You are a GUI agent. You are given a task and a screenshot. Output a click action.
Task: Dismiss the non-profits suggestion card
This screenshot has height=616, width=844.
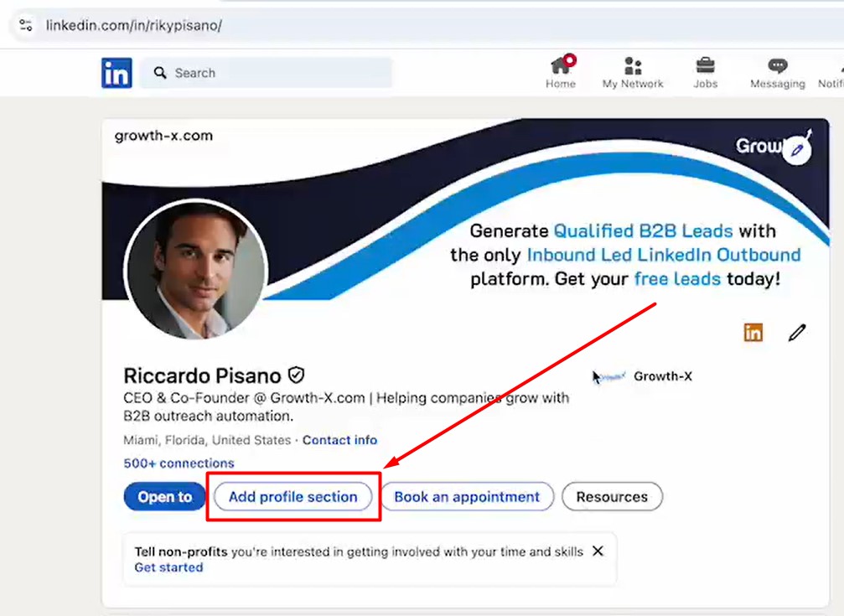point(598,551)
